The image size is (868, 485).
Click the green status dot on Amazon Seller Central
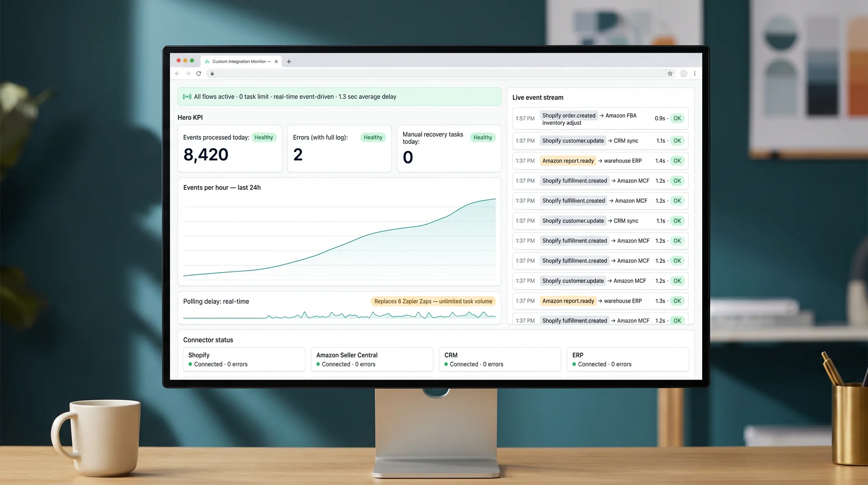tap(318, 364)
